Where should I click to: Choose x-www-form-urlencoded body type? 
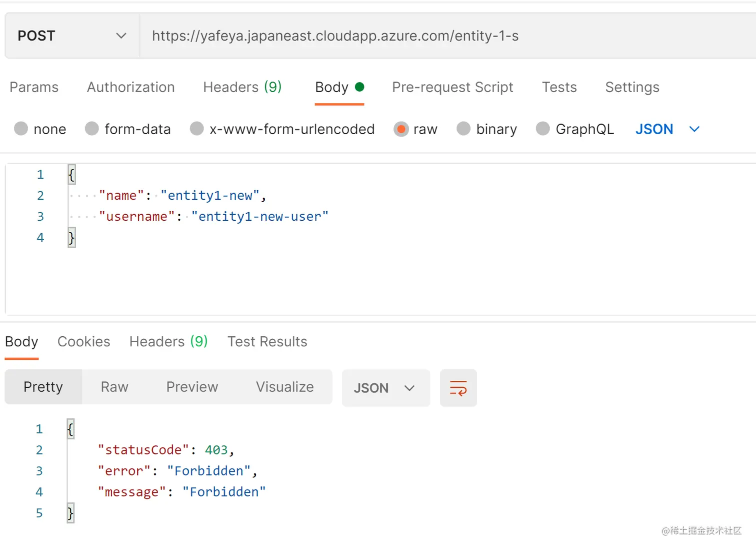pyautogui.click(x=197, y=129)
